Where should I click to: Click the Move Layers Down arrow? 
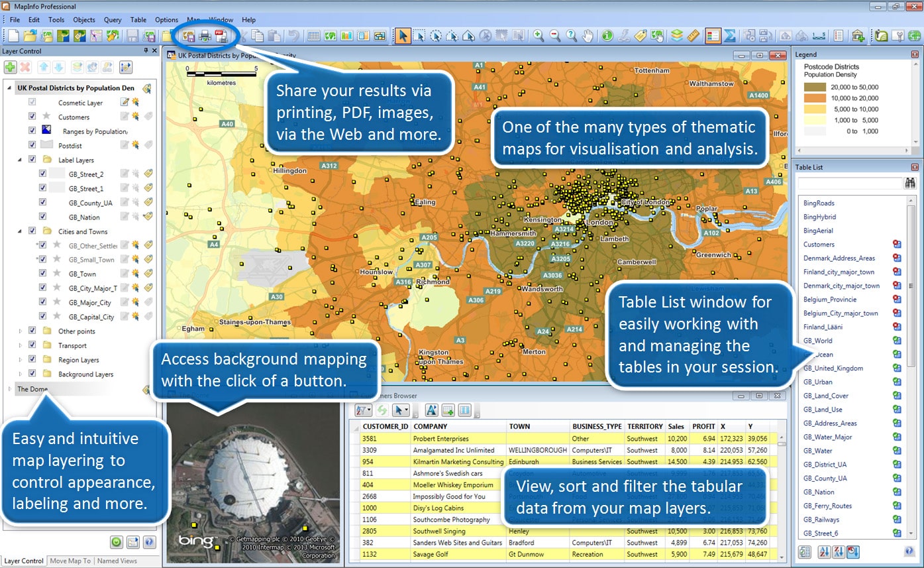(x=58, y=67)
